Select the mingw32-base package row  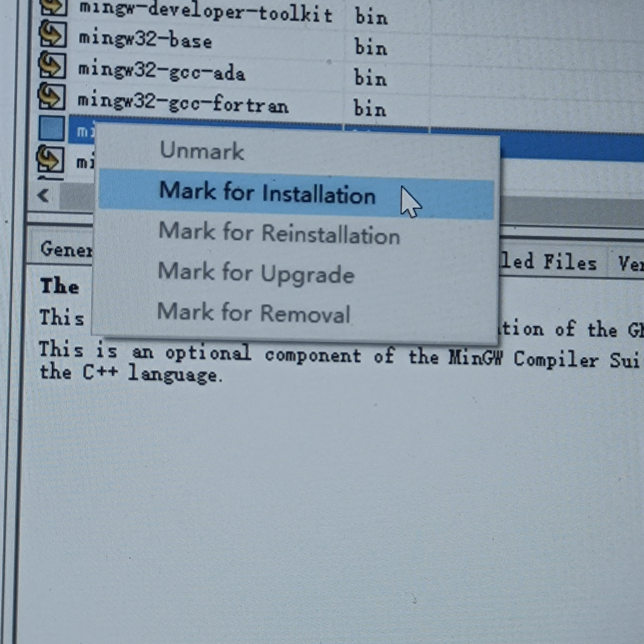pos(145,40)
